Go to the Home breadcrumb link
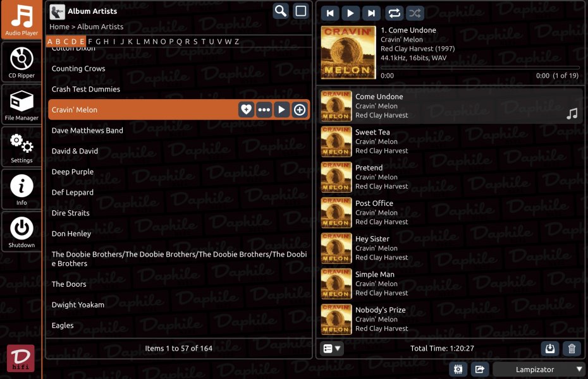The width and height of the screenshot is (588, 379). click(x=59, y=27)
